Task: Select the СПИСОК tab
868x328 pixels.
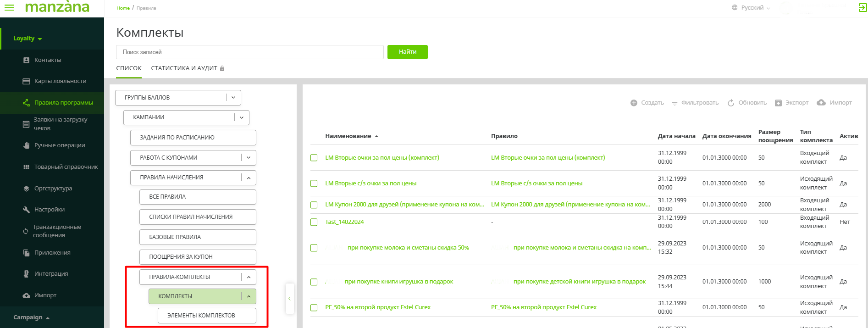Action: click(x=129, y=68)
